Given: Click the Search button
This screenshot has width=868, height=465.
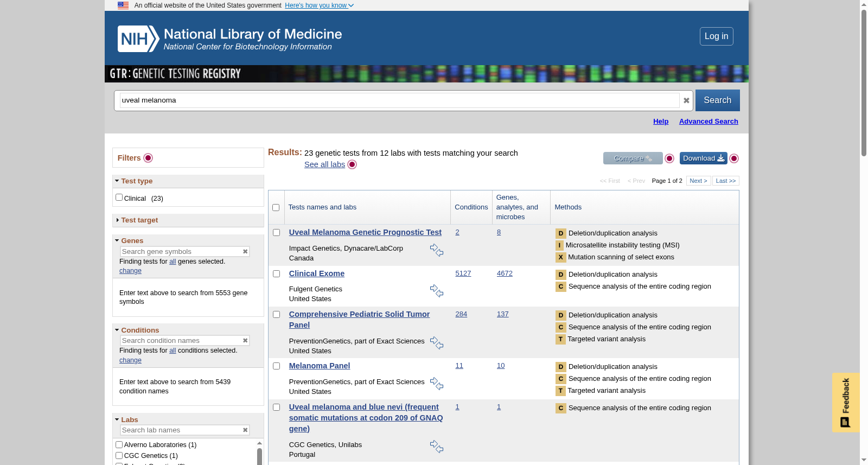Looking at the screenshot, I should click(717, 100).
